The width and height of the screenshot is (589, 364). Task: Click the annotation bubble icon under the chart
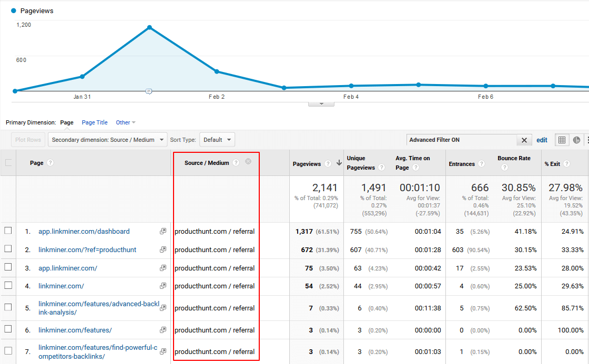click(x=149, y=91)
